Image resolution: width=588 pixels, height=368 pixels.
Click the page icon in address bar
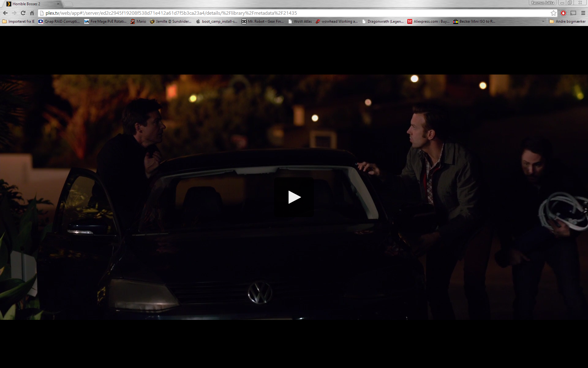pyautogui.click(x=42, y=13)
